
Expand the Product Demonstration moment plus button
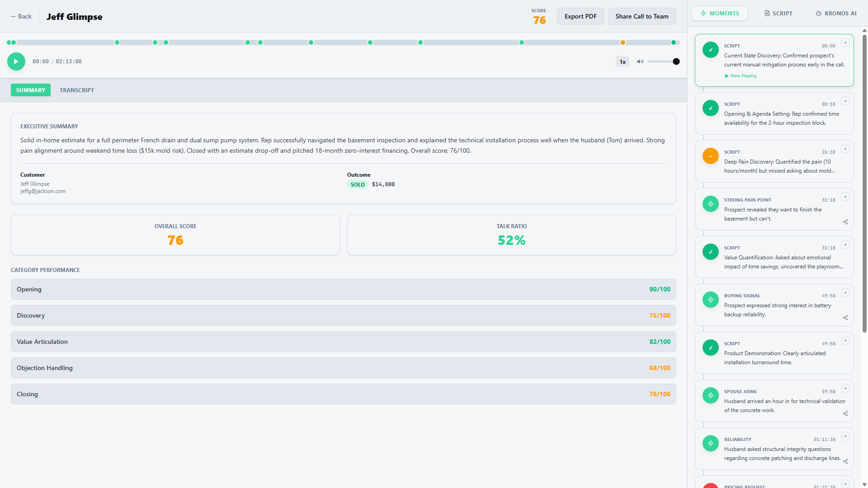point(845,340)
